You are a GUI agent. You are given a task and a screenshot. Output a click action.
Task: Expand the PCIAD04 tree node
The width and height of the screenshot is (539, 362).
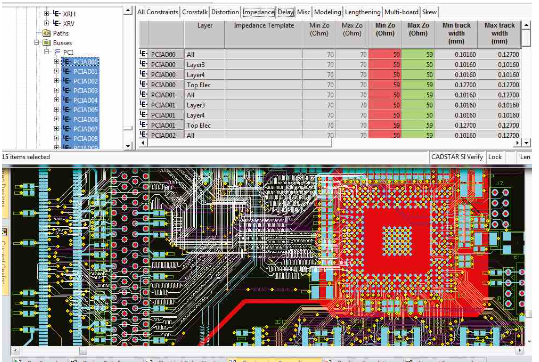tap(56, 100)
